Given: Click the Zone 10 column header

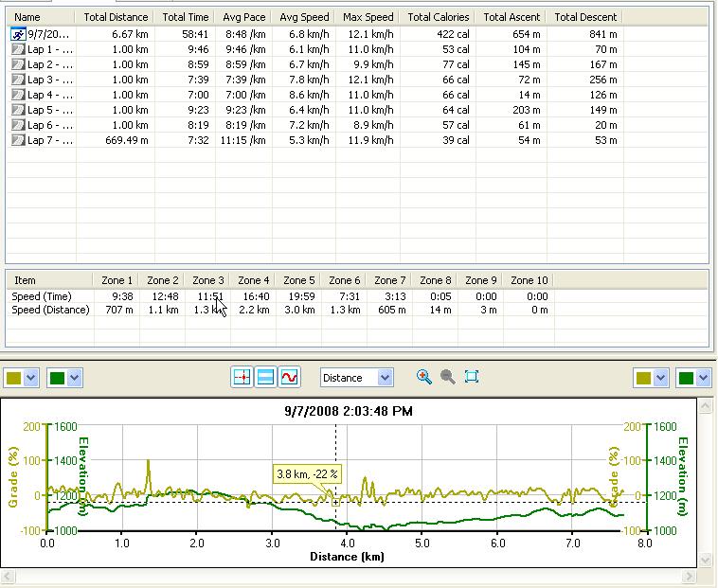Looking at the screenshot, I should 529,280.
